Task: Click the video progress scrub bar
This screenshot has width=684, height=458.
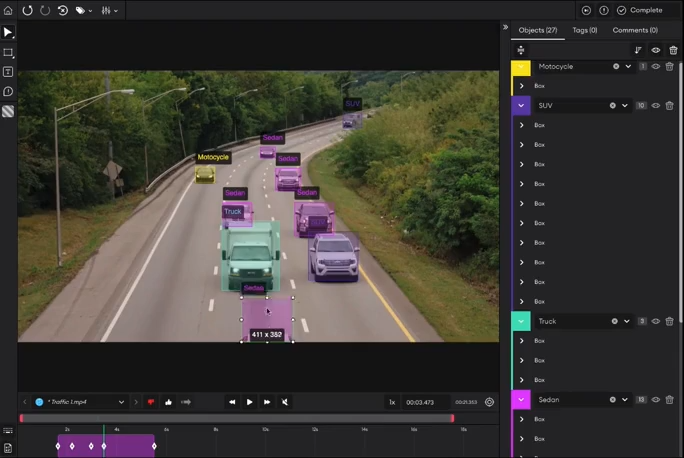Action: [x=237, y=418]
